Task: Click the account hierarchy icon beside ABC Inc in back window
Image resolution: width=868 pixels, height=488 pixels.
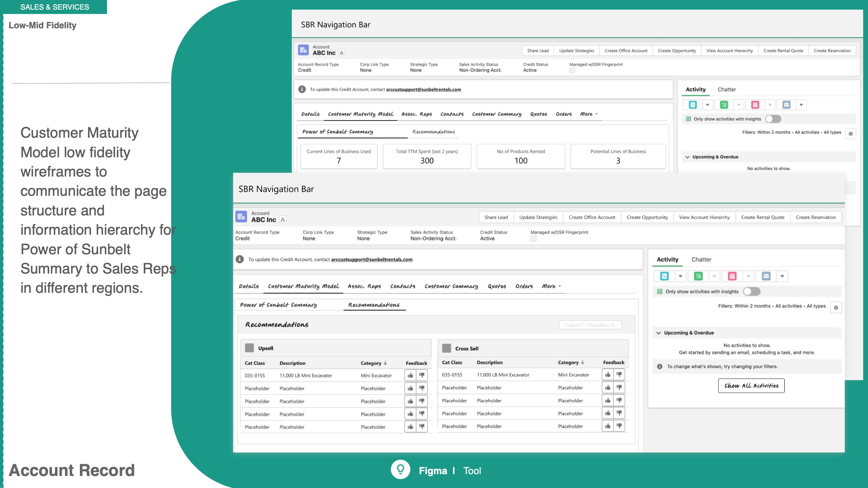Action: point(342,52)
